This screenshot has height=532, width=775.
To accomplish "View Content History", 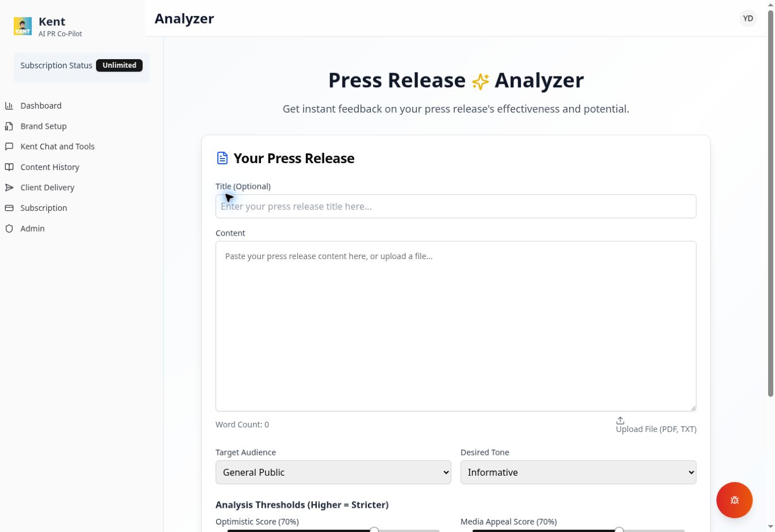I will tap(50, 167).
